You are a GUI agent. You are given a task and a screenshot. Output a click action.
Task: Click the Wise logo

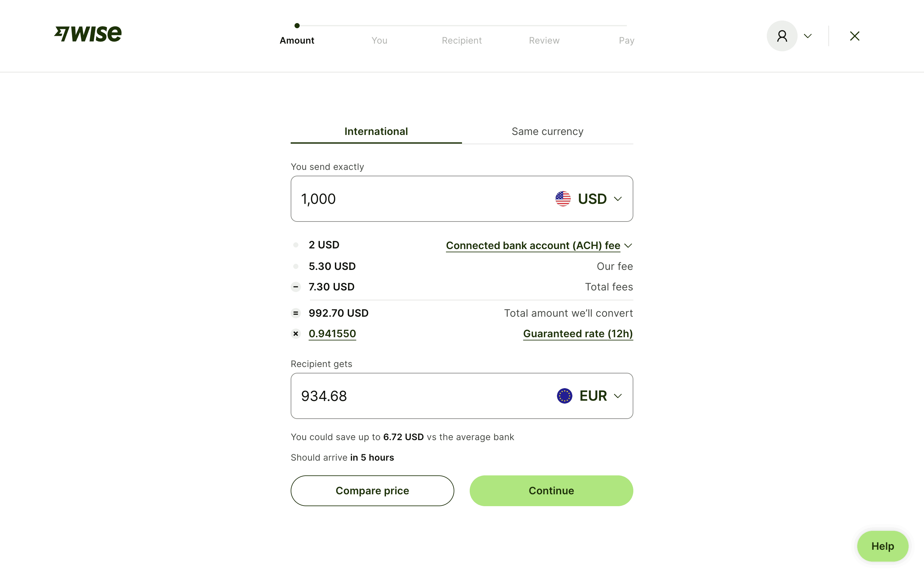(88, 34)
